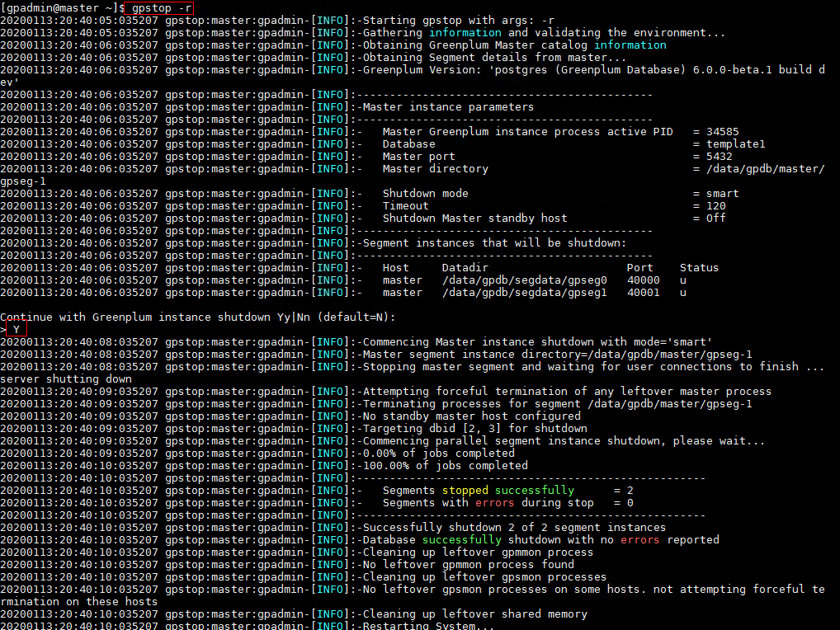Click the master port value '5432'
Screen dimensions: 840x630
(x=719, y=157)
